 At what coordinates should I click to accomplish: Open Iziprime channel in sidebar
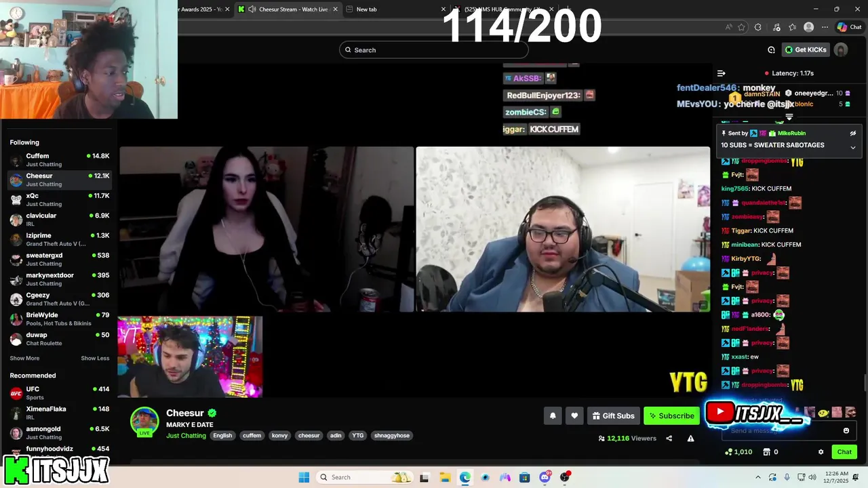point(60,239)
